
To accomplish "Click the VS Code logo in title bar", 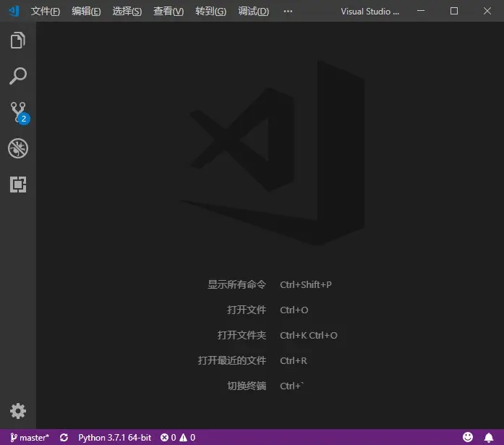I will coord(14,11).
